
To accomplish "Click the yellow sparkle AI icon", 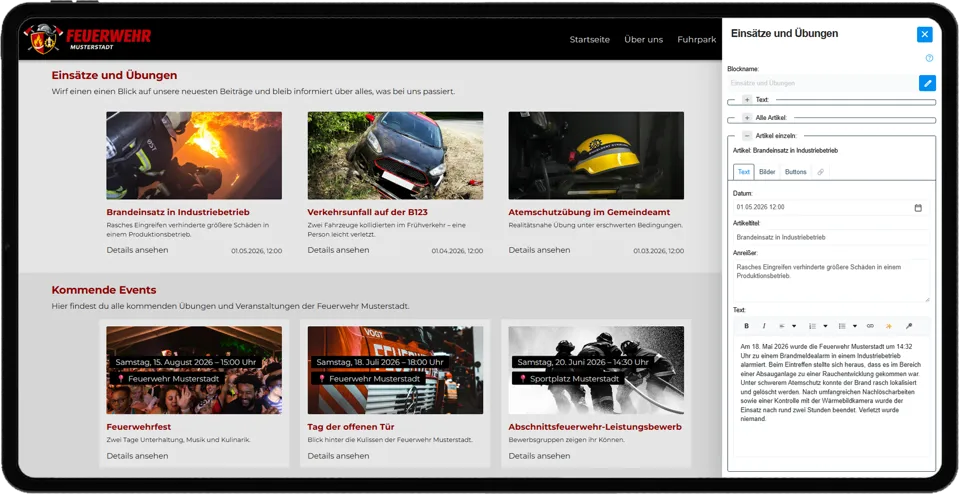I will (x=888, y=326).
